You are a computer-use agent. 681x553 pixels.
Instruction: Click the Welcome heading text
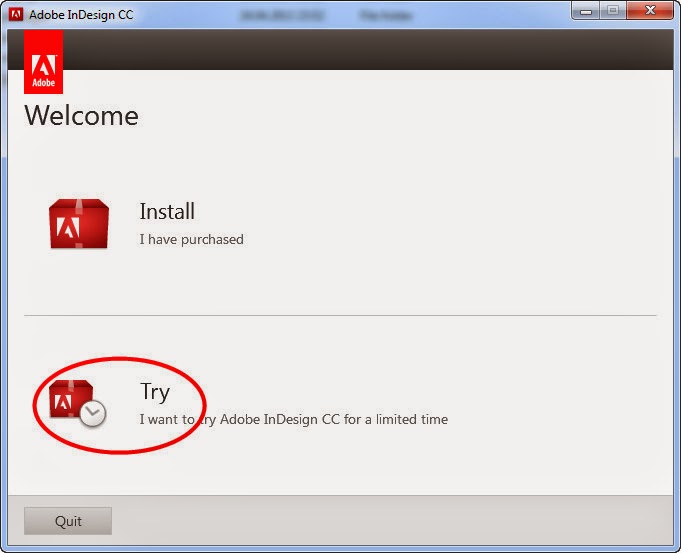tap(81, 116)
